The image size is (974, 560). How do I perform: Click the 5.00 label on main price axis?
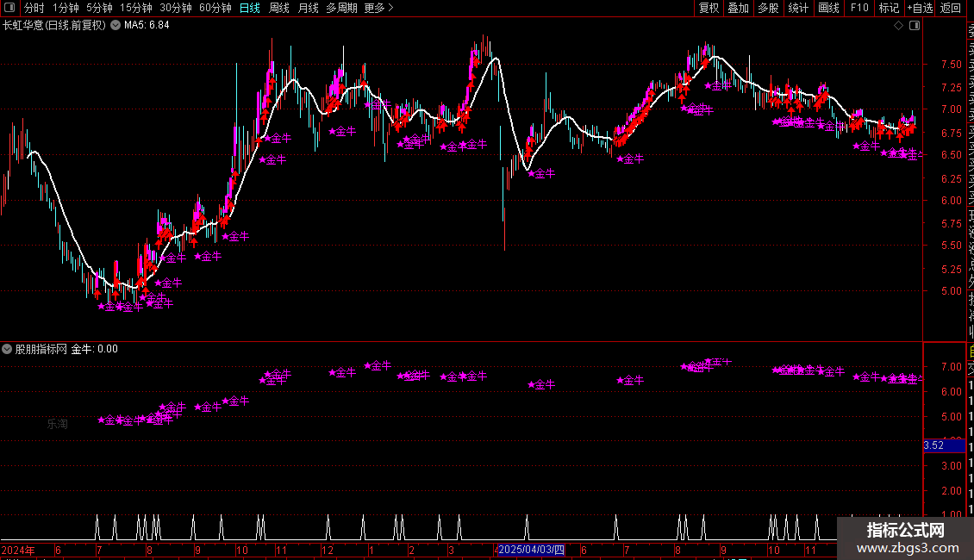951,291
